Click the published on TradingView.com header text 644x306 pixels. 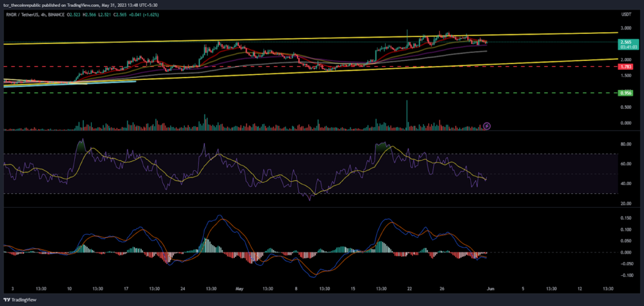[x=70, y=5]
